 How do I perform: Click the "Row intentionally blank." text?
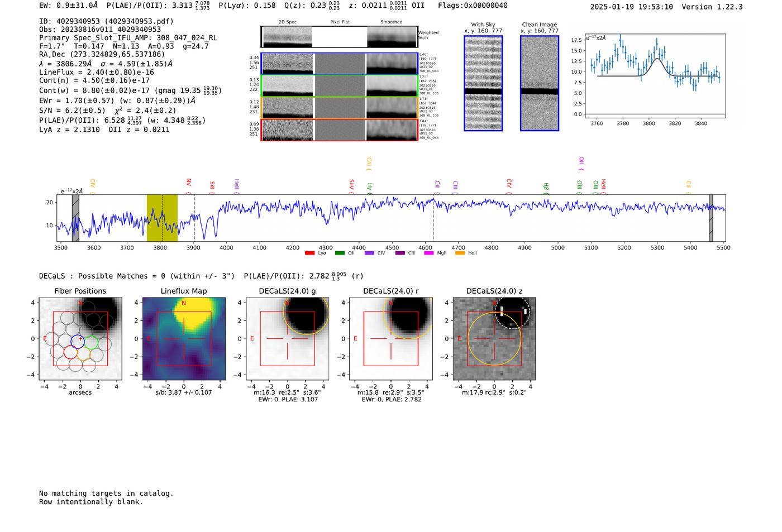click(x=91, y=502)
